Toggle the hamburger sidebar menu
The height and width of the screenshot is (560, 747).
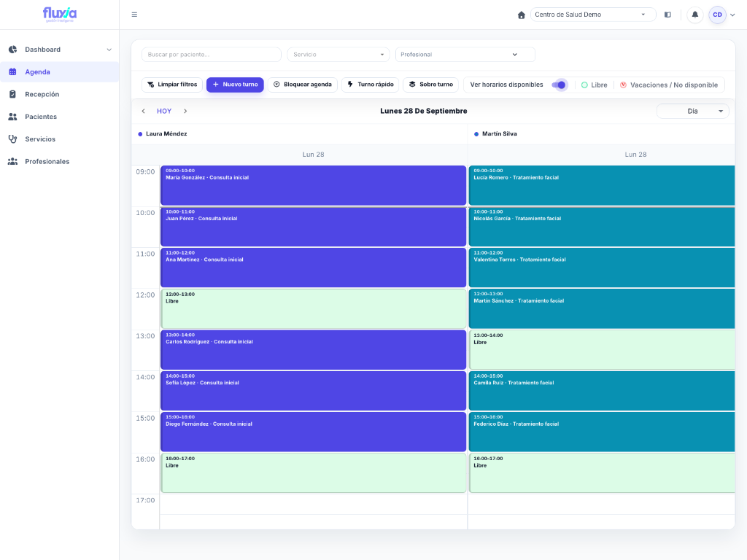134,15
